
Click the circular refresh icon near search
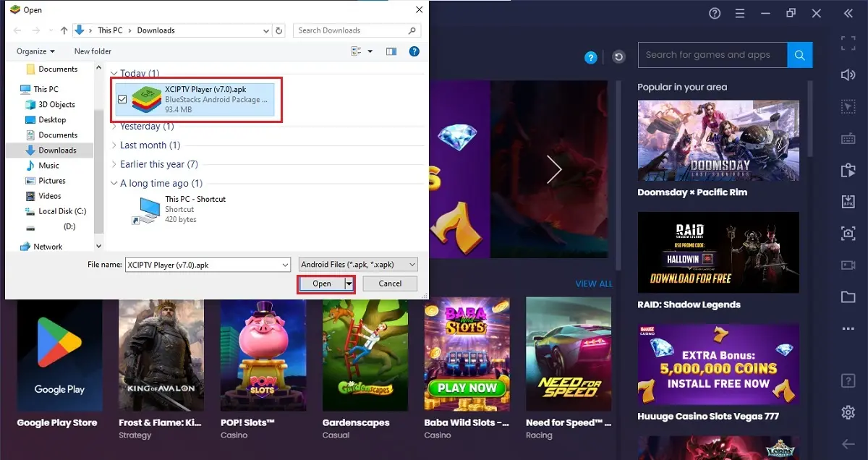pyautogui.click(x=618, y=57)
